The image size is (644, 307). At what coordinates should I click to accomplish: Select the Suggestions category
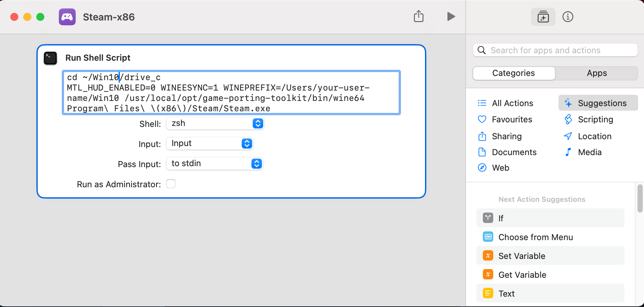click(598, 103)
